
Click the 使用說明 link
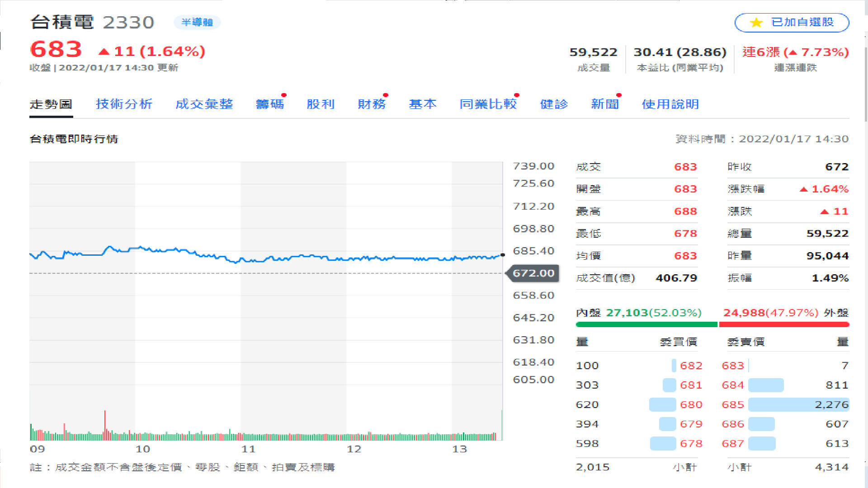670,104
